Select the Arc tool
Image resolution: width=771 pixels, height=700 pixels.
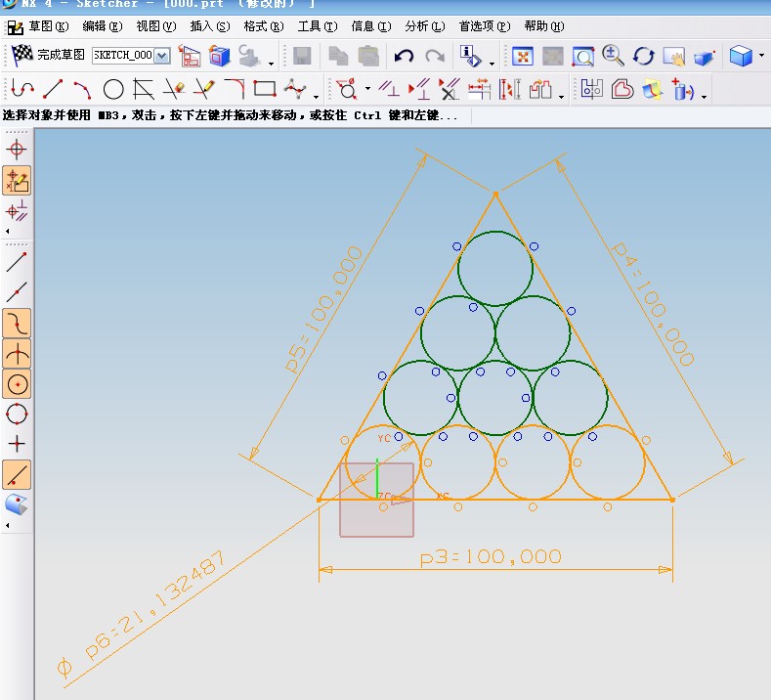point(83,90)
